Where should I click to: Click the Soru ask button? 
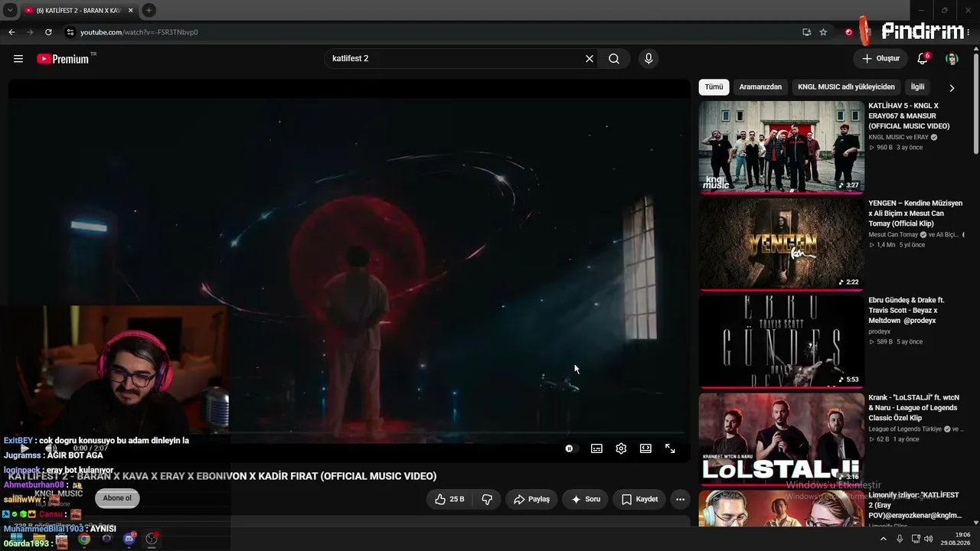586,499
